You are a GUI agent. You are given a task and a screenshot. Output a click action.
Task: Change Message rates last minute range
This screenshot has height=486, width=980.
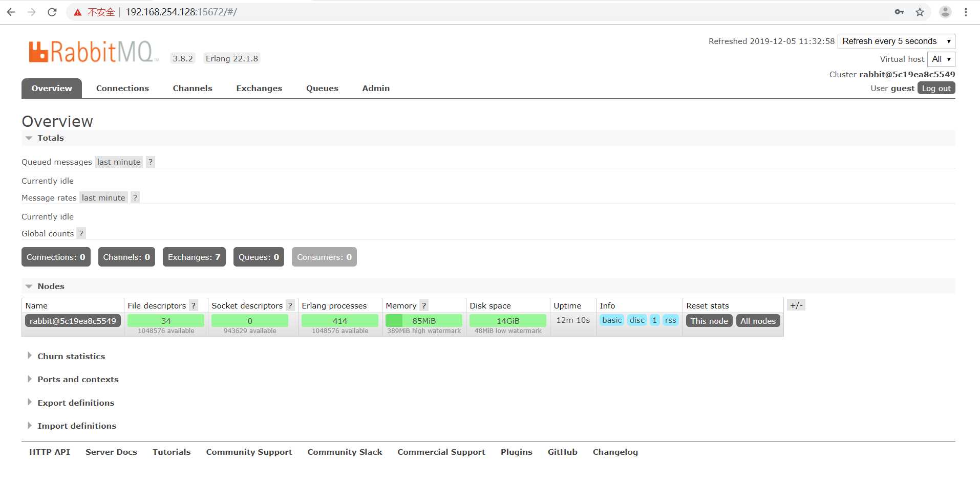coord(103,198)
